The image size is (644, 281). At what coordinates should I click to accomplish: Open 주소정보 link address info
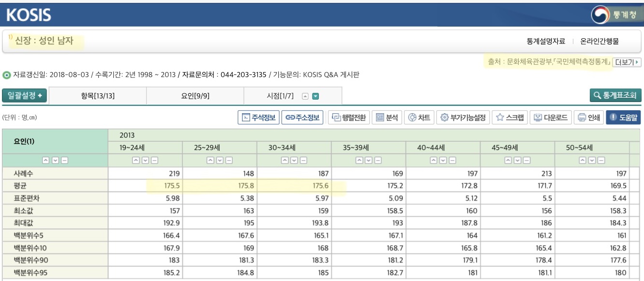pyautogui.click(x=302, y=118)
